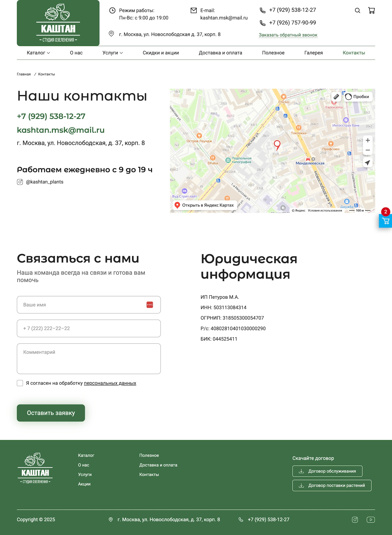392x535 pixels.
Task: Open the Полезное top menu item
Action: pyautogui.click(x=273, y=53)
